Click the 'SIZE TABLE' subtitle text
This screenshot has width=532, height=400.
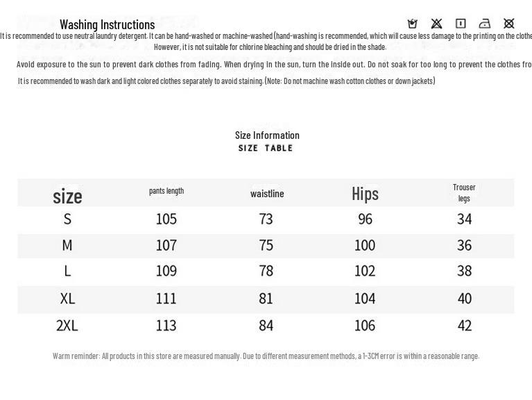(266, 148)
